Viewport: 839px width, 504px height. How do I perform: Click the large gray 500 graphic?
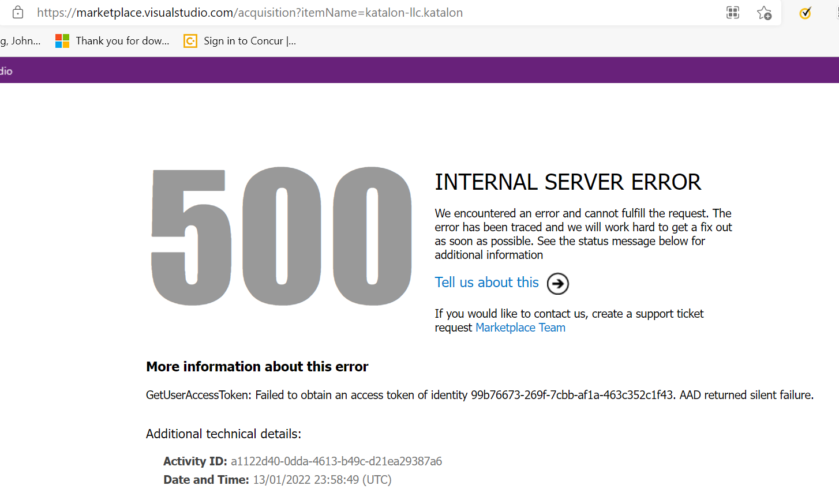tap(281, 236)
